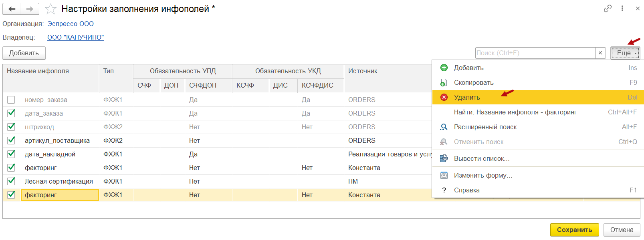Open Изменить форму... menu item

(538, 175)
